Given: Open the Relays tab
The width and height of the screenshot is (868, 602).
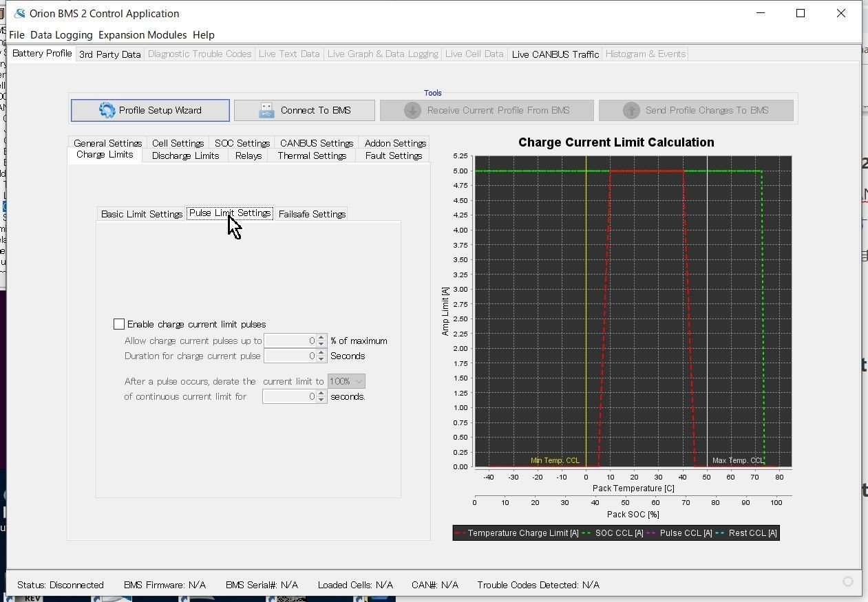Looking at the screenshot, I should coord(248,155).
